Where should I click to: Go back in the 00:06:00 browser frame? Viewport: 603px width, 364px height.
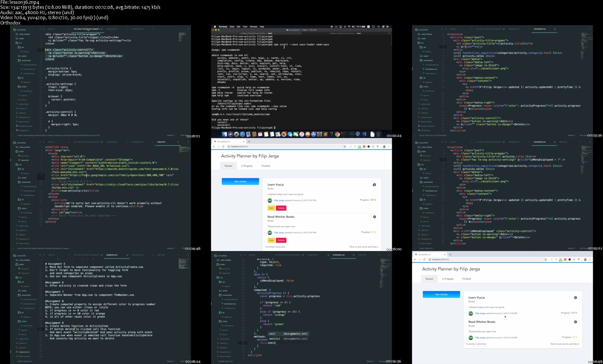pos(214,147)
